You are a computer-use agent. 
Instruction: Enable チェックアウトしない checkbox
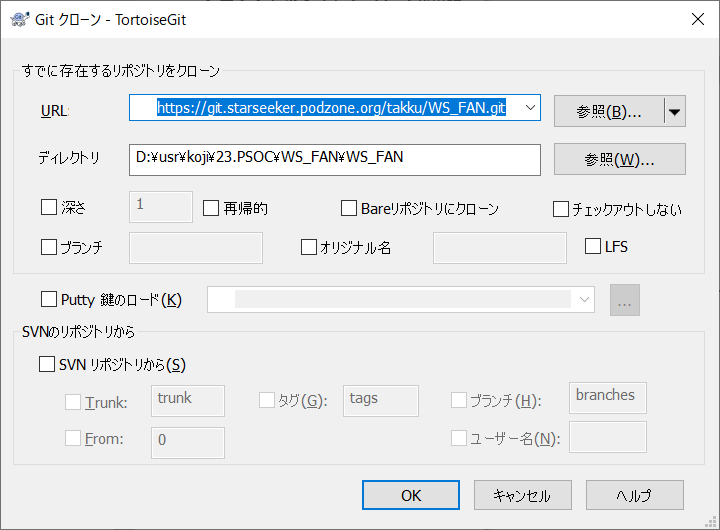(x=561, y=209)
